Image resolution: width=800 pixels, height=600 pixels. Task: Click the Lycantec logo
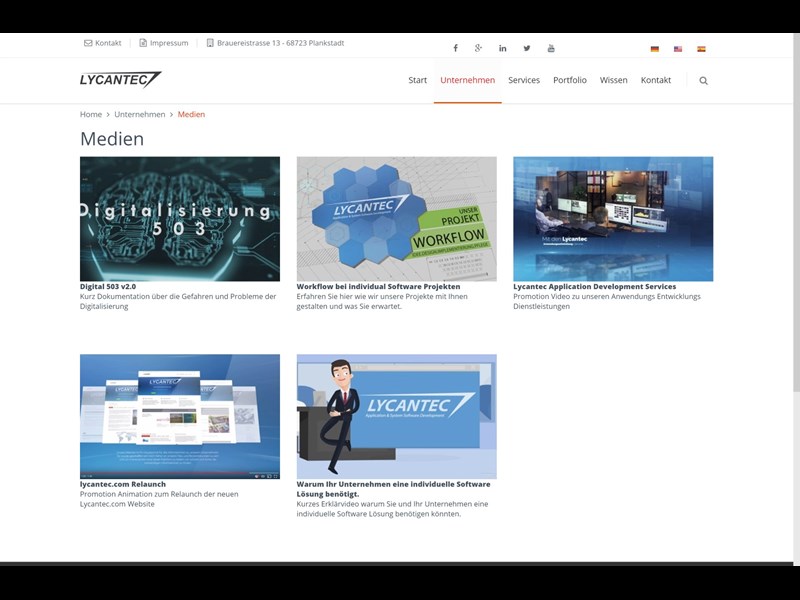click(120, 80)
